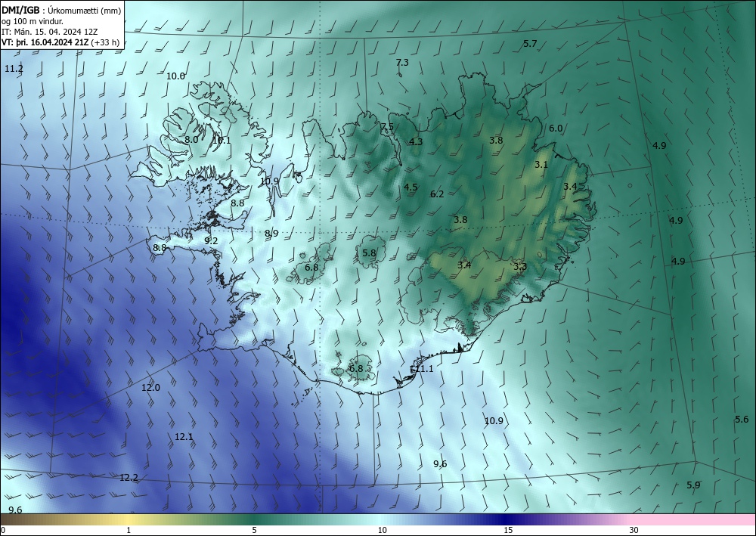The image size is (756, 536).
Task: Click the 4.3 value label
Action: point(416,141)
